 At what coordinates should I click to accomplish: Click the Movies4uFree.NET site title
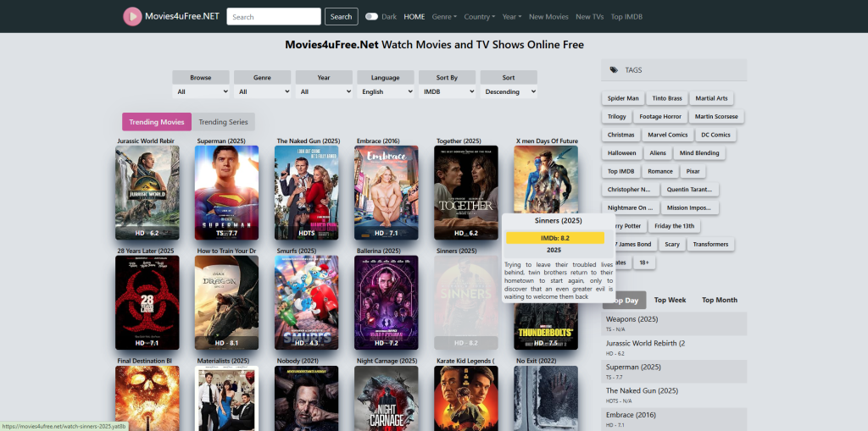click(182, 17)
